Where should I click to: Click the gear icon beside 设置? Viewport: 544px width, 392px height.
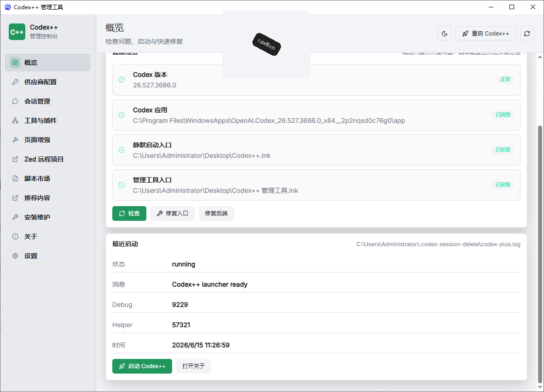[15, 256]
